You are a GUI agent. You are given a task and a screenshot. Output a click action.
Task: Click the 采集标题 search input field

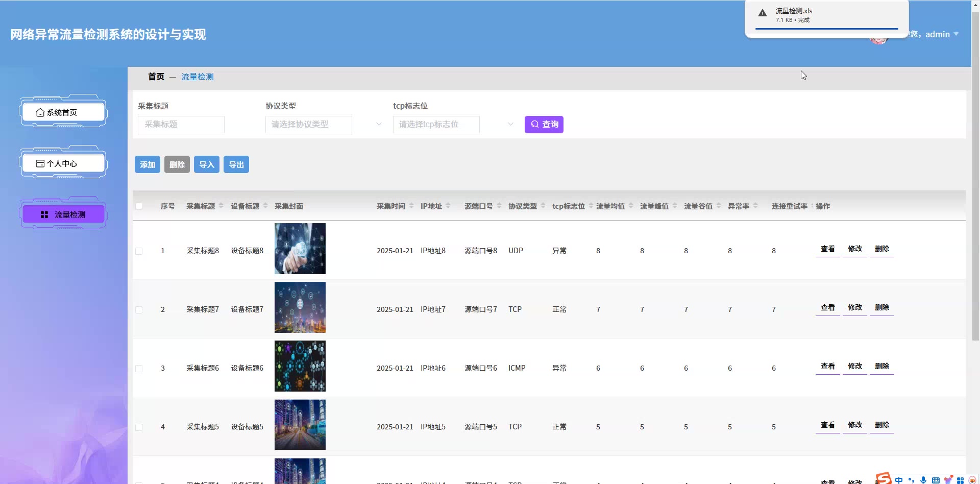point(181,125)
